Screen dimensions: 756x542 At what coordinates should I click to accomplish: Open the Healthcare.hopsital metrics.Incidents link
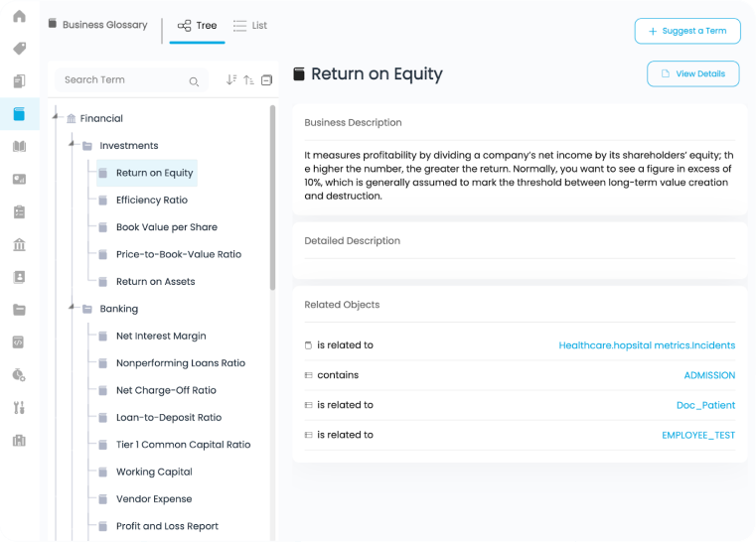click(647, 345)
